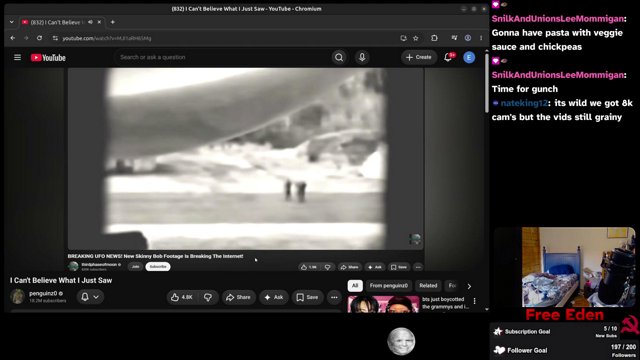Screen dimensions: 640x360
Task: Click the BREAKING UFO NEWS title text
Action: click(x=156, y=256)
